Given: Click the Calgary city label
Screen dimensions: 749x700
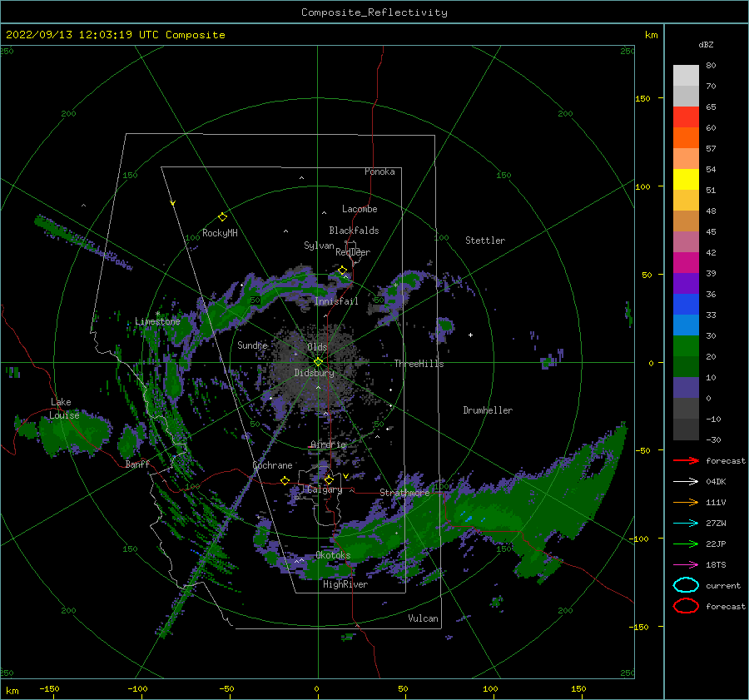Looking at the screenshot, I should click(x=325, y=489).
